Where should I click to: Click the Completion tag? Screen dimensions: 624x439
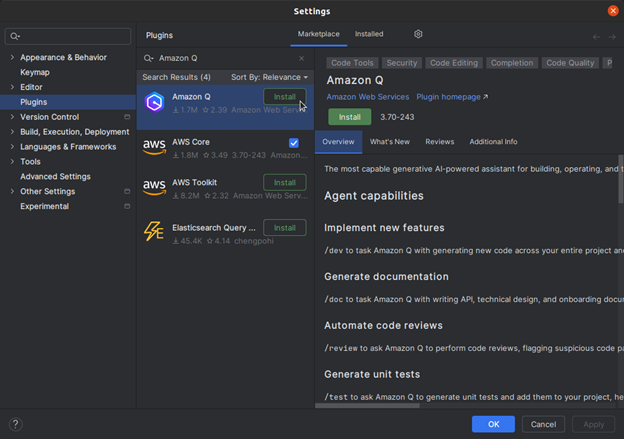click(x=511, y=63)
